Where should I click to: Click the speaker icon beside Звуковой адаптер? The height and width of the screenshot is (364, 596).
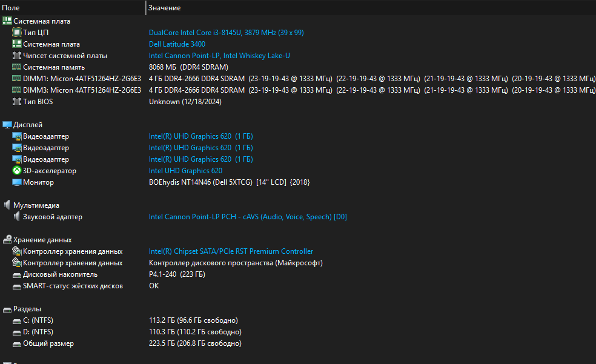point(17,217)
